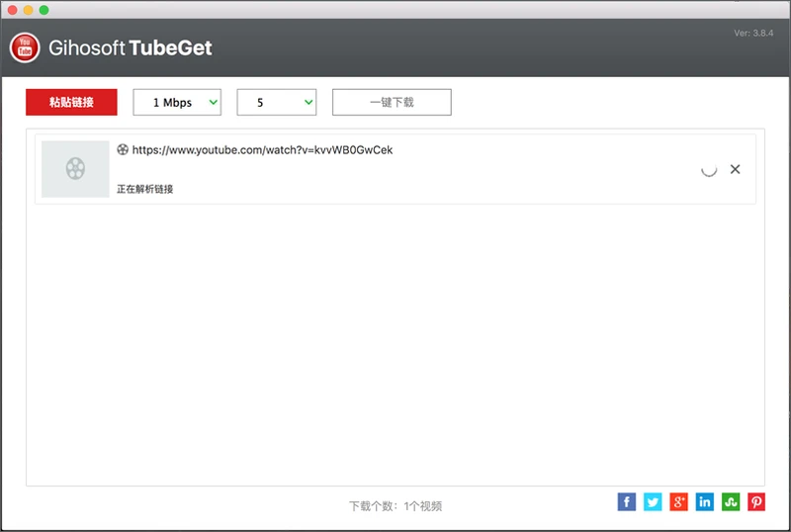791x532 pixels.
Task: Share on Twitter icon
Action: pos(653,501)
